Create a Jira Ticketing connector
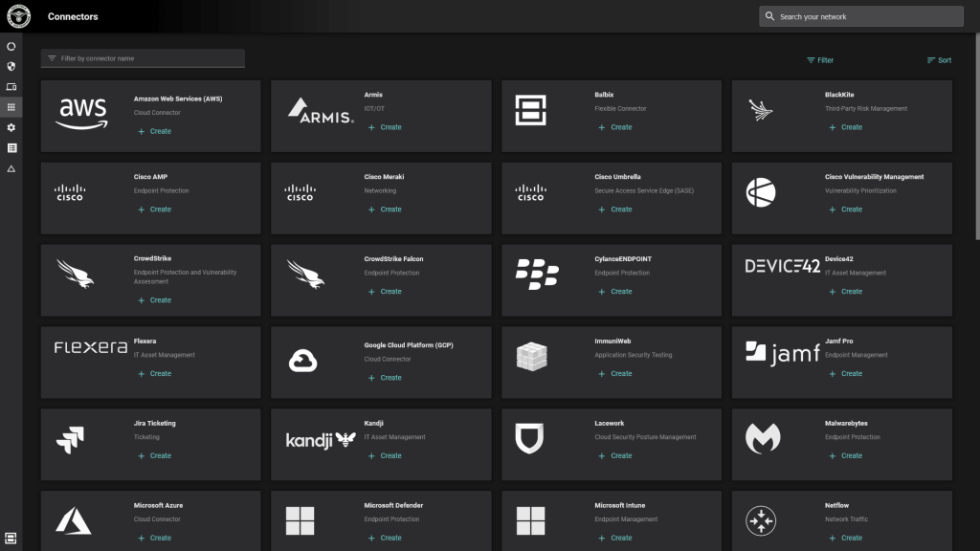The height and width of the screenshot is (551, 980). 154,455
